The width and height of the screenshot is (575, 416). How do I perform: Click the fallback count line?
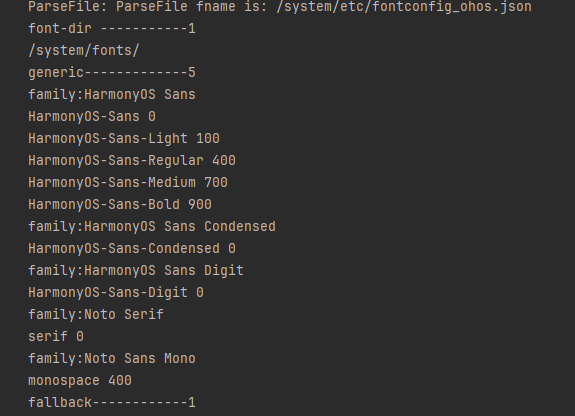pos(112,403)
